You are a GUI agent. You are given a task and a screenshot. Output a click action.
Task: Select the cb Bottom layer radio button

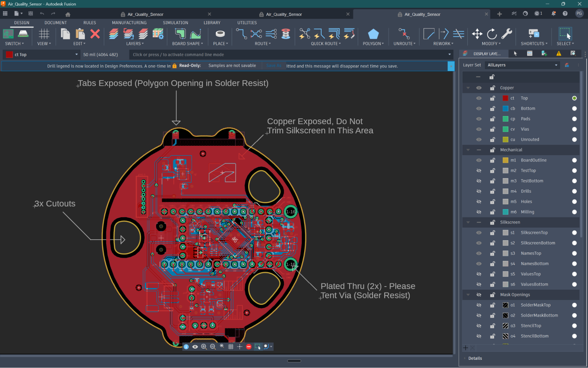[x=574, y=109]
